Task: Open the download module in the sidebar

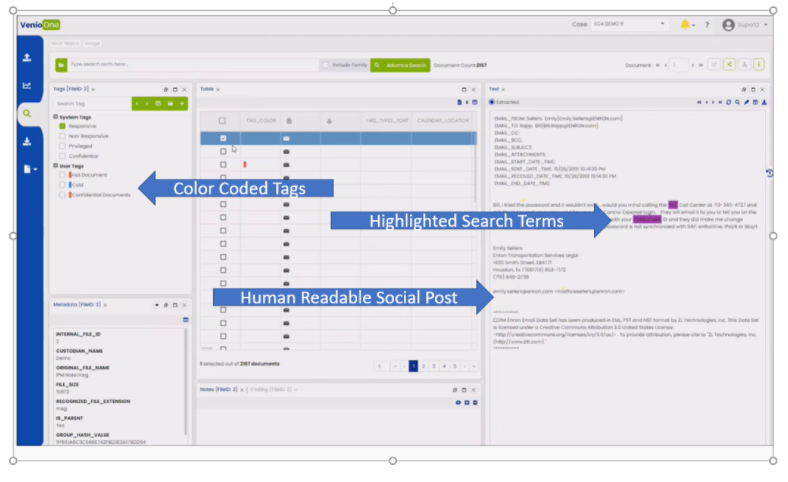Action: (27, 141)
